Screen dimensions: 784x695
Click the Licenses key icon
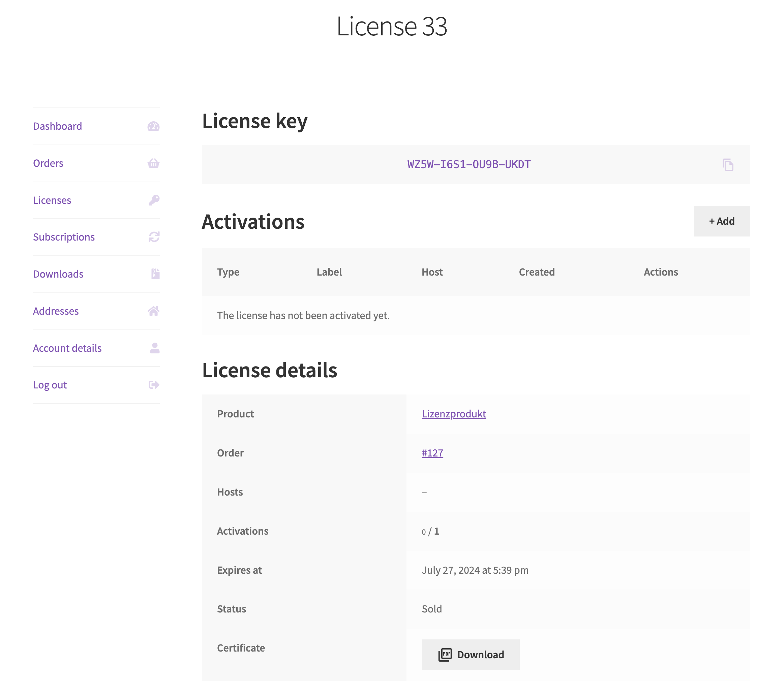154,200
